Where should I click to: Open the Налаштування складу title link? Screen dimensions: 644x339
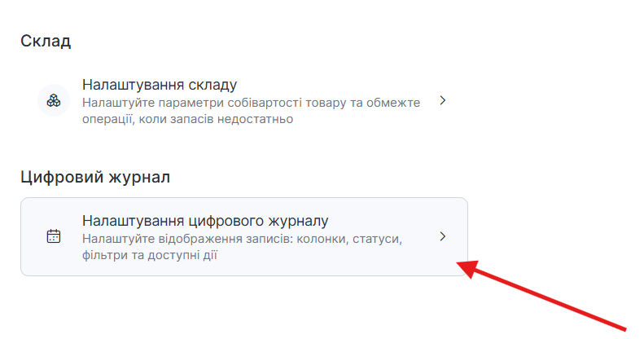point(159,85)
